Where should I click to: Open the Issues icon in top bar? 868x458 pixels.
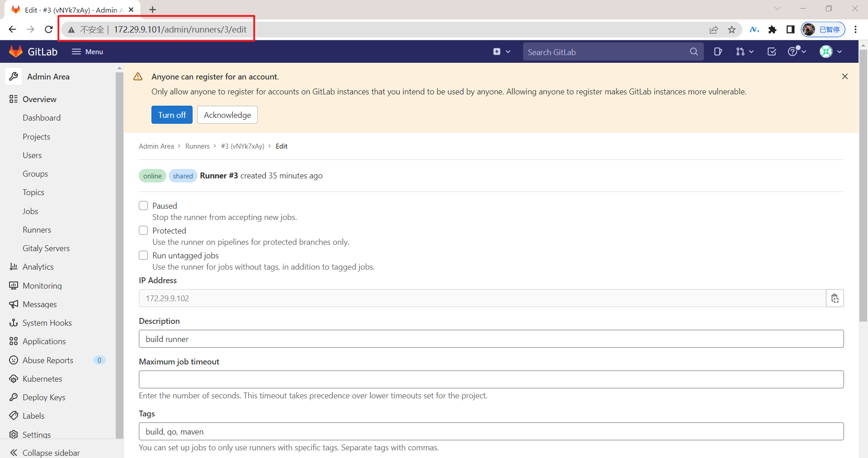coord(718,51)
